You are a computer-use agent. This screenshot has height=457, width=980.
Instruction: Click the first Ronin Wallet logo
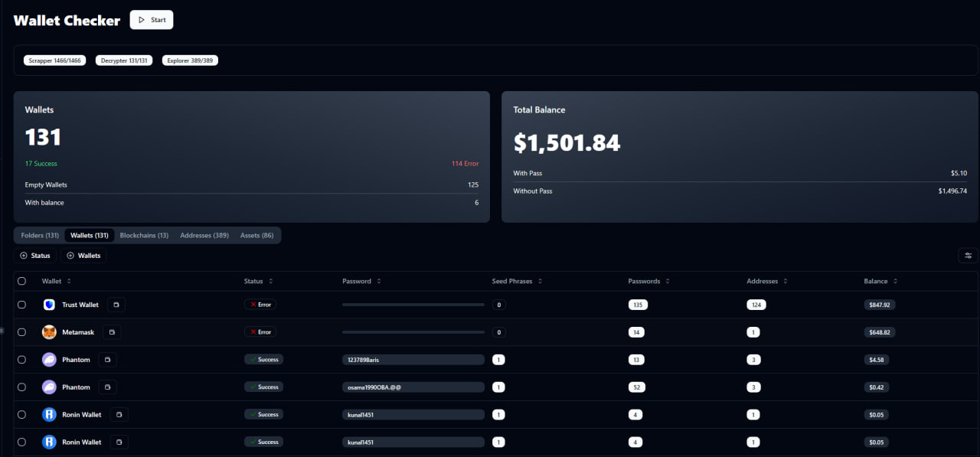pyautogui.click(x=49, y=415)
